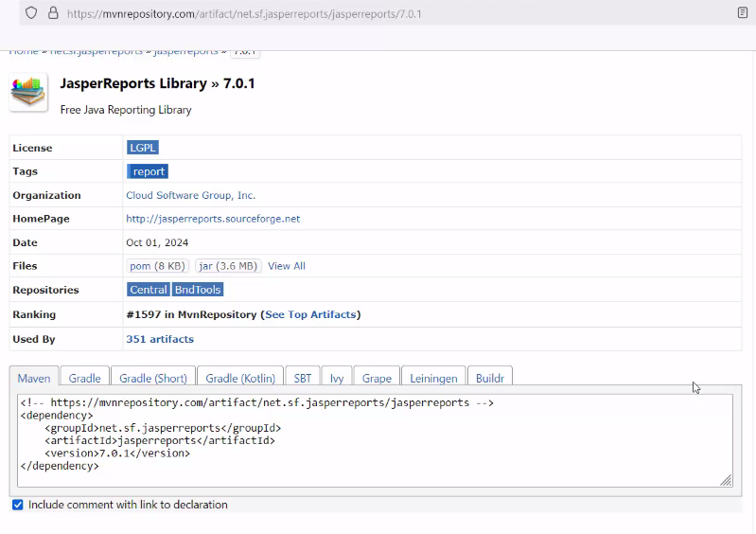This screenshot has height=534, width=756.
Task: Switch to the Gradle tab
Action: 84,378
